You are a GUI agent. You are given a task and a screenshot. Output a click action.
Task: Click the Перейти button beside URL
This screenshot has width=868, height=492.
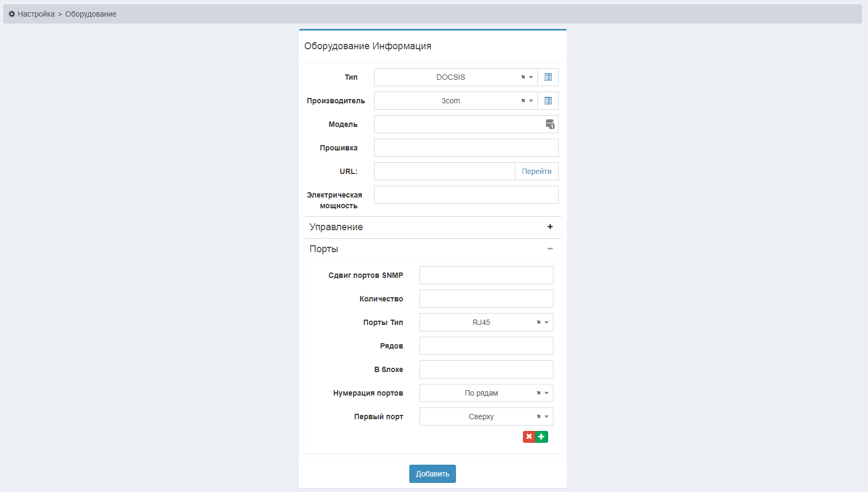coord(536,171)
